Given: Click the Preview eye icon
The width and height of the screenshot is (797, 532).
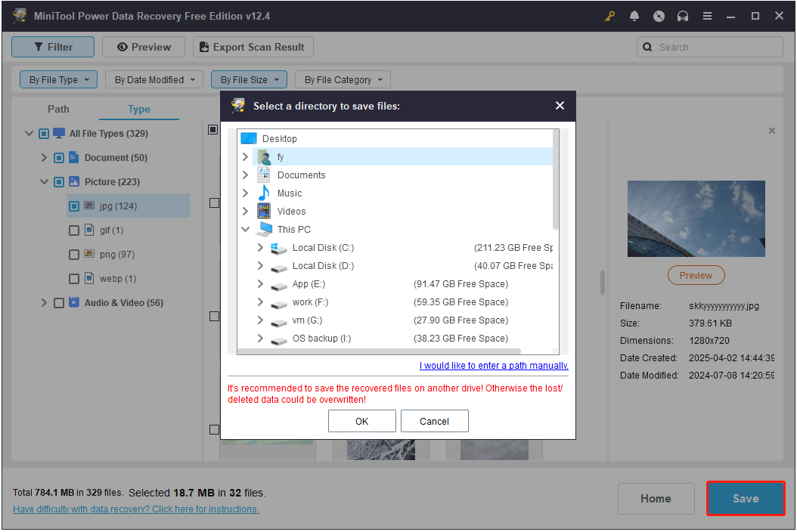Looking at the screenshot, I should coord(122,47).
